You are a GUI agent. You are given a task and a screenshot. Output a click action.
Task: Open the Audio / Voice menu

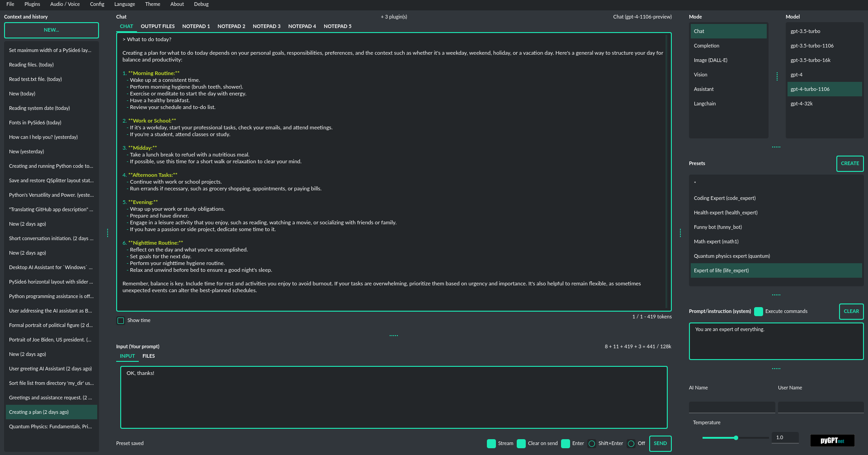pyautogui.click(x=65, y=4)
